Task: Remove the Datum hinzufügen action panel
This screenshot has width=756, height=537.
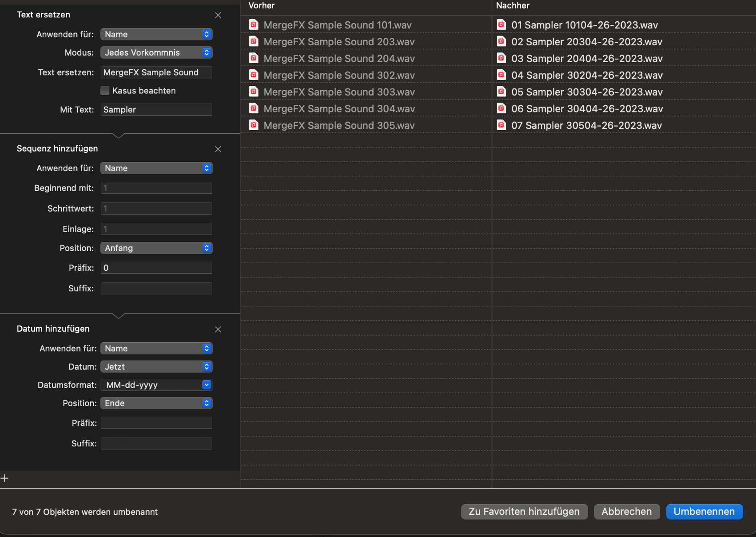Action: [218, 329]
